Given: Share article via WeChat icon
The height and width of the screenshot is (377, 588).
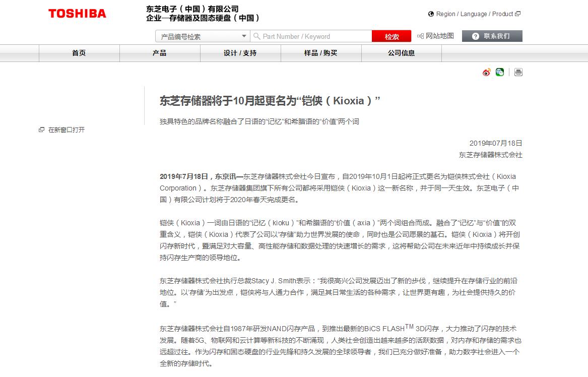Looking at the screenshot, I should [x=499, y=72].
